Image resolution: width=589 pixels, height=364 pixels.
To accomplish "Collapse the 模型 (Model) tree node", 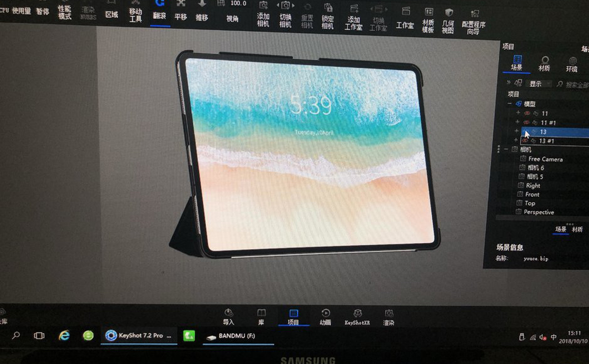I will [x=510, y=104].
